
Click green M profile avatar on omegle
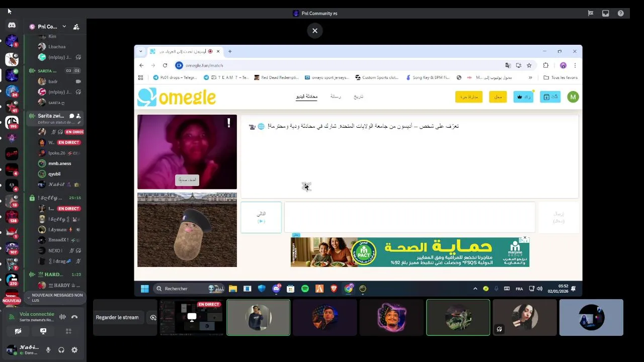tap(573, 97)
